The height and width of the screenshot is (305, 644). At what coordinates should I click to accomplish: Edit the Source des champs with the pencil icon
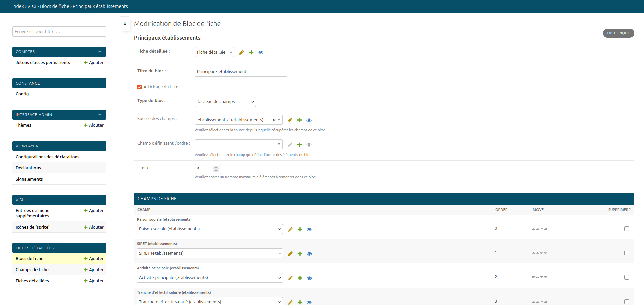click(x=290, y=120)
